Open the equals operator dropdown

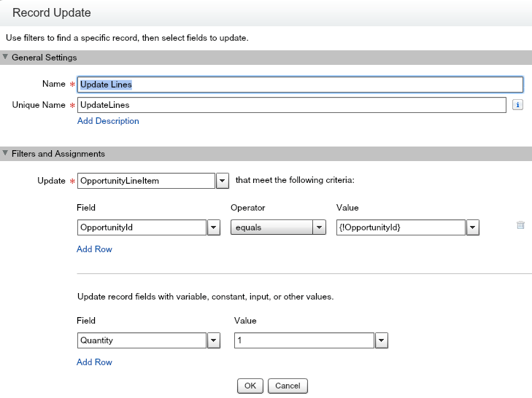319,227
